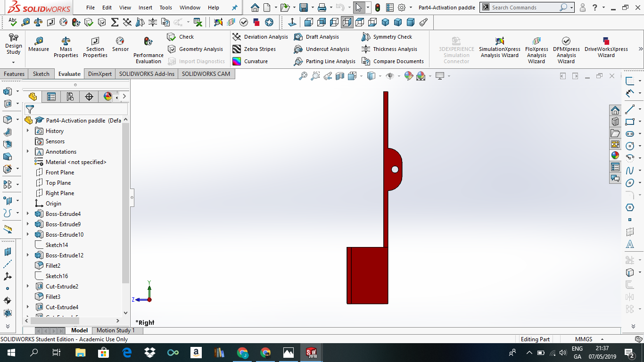The height and width of the screenshot is (362, 644).
Task: Select the Top Plane
Action: (58, 182)
